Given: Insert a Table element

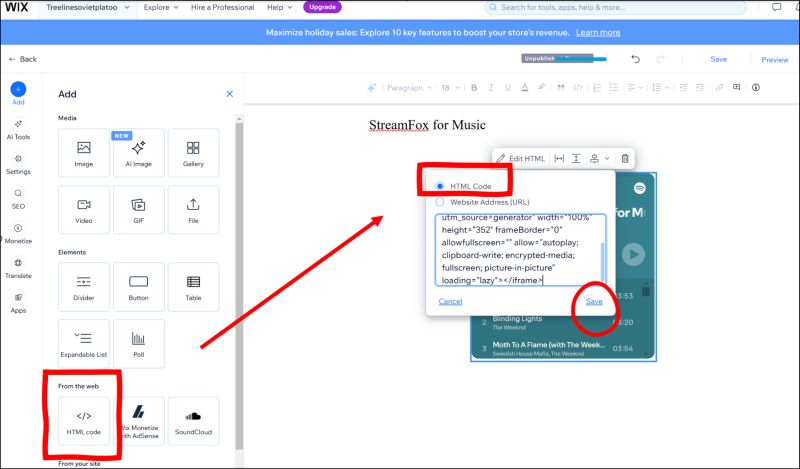Looking at the screenshot, I should tap(193, 287).
